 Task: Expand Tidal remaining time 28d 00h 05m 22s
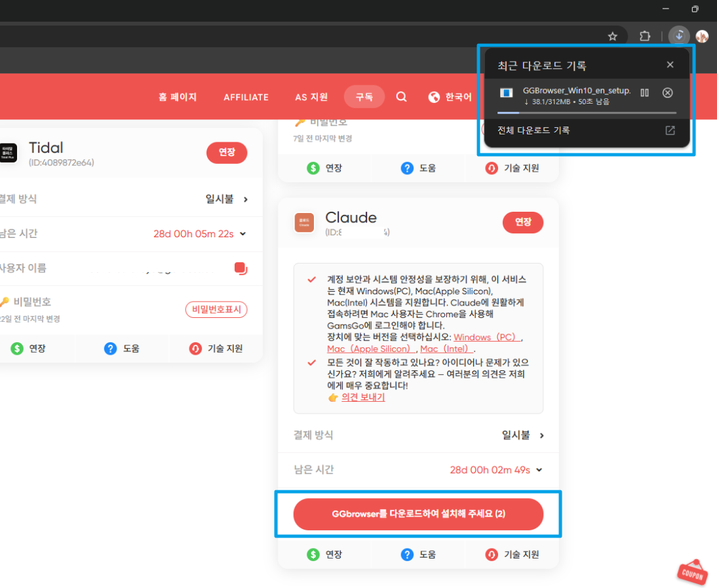pyautogui.click(x=242, y=233)
